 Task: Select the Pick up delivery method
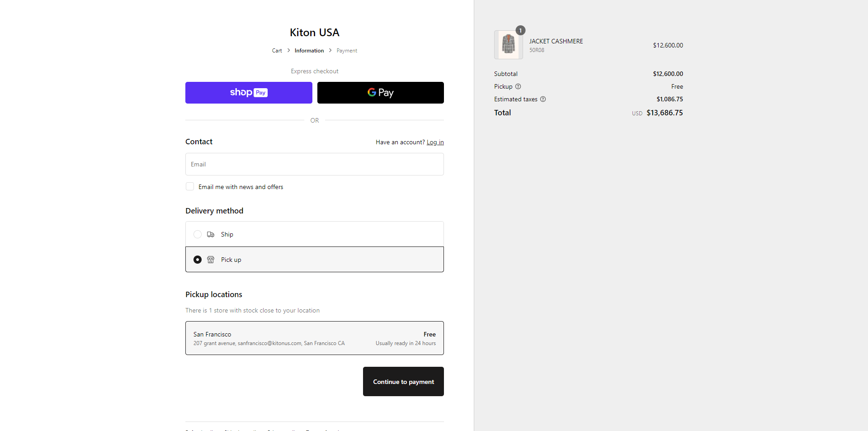tap(198, 260)
